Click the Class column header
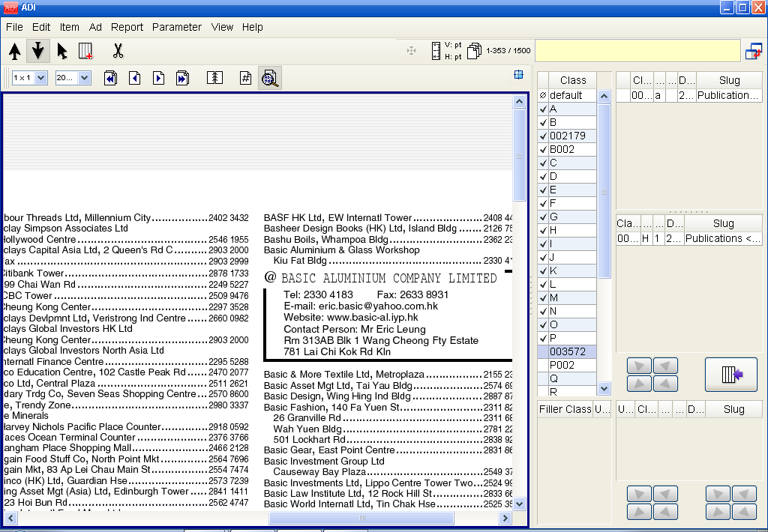 pyautogui.click(x=572, y=80)
